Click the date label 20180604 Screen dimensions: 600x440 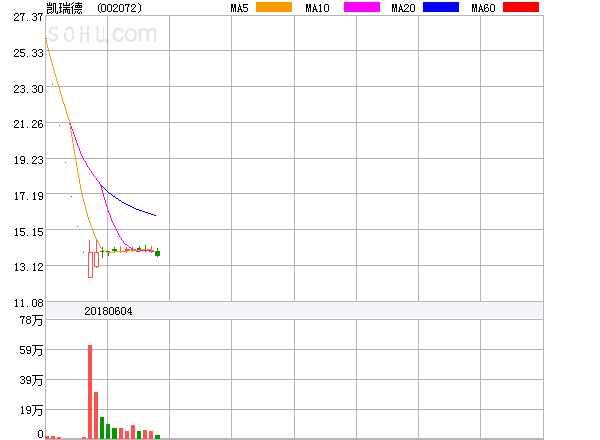[x=108, y=311]
